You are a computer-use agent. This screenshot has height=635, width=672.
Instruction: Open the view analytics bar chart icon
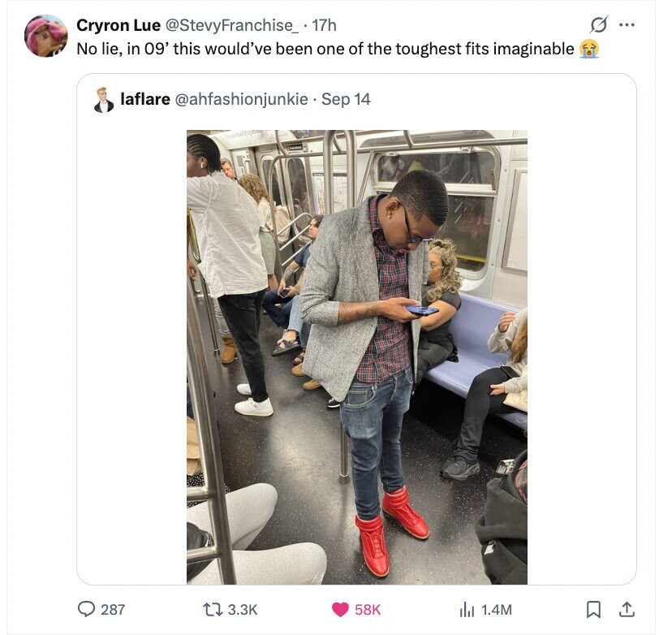(467, 609)
